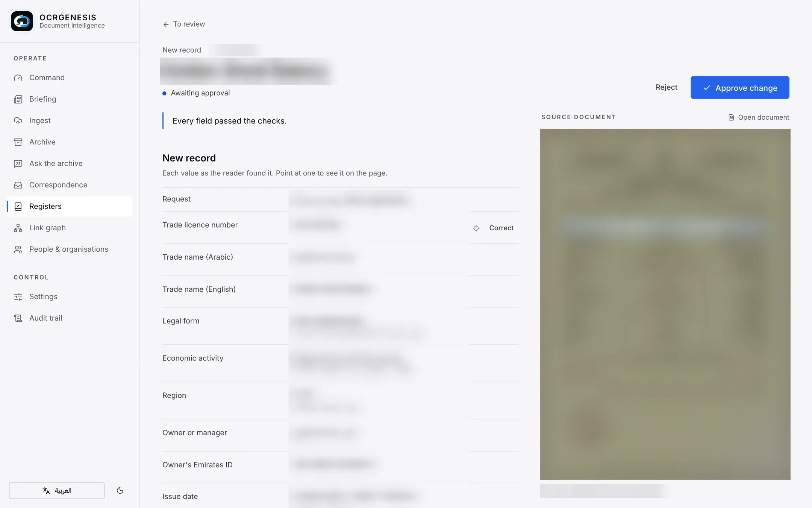Click the Audit trail scroll icon
Image resolution: width=812 pixels, height=508 pixels.
coord(18,318)
